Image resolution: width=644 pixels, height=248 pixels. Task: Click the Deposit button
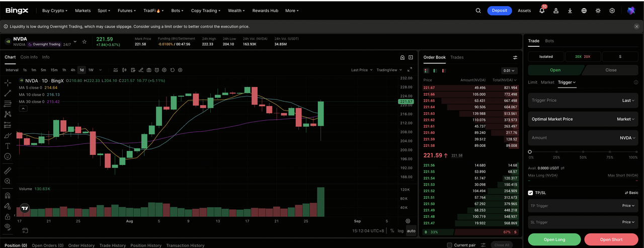pyautogui.click(x=500, y=11)
